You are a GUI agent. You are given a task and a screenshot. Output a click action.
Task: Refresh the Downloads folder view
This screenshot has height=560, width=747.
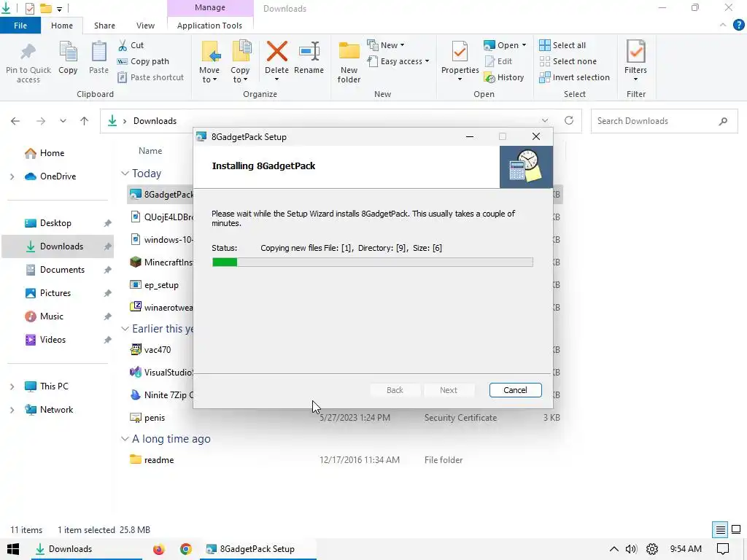click(x=569, y=120)
